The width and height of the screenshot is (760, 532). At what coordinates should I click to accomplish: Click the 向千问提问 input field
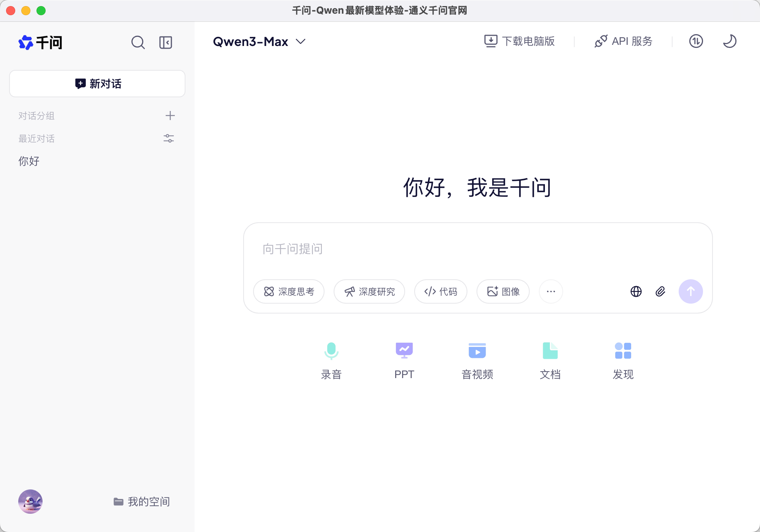pos(477,249)
